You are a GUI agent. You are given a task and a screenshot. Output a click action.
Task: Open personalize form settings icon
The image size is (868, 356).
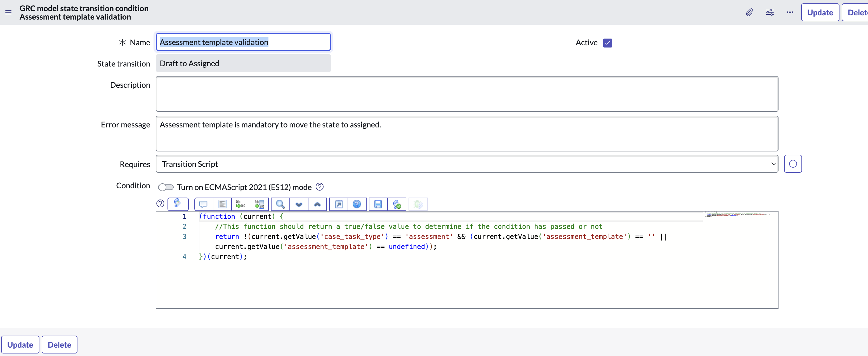click(770, 13)
